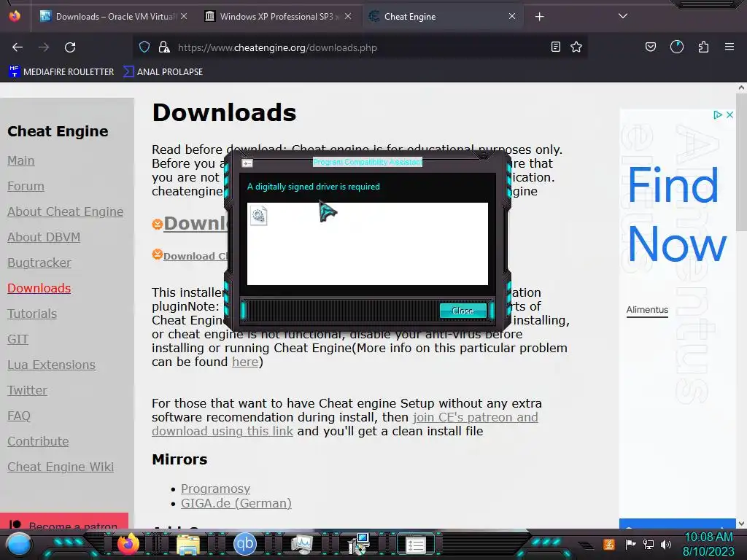Click the circular profile icon in toolbar

point(677,47)
